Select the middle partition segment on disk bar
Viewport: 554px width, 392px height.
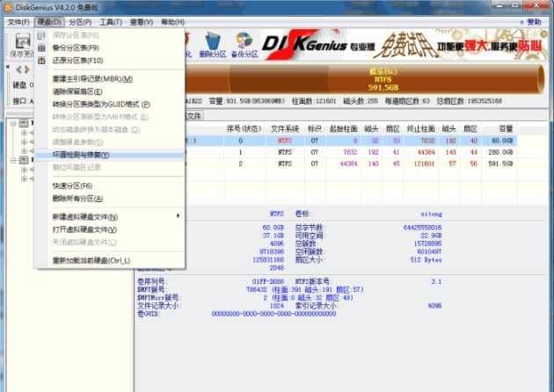[279, 79]
